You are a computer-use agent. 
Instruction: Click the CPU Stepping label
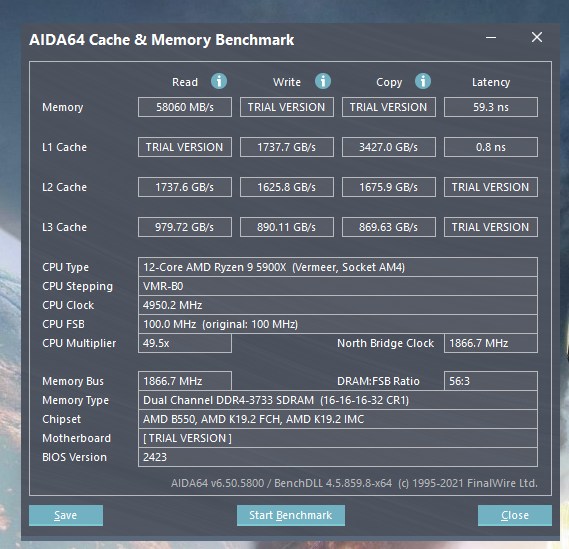[77, 287]
